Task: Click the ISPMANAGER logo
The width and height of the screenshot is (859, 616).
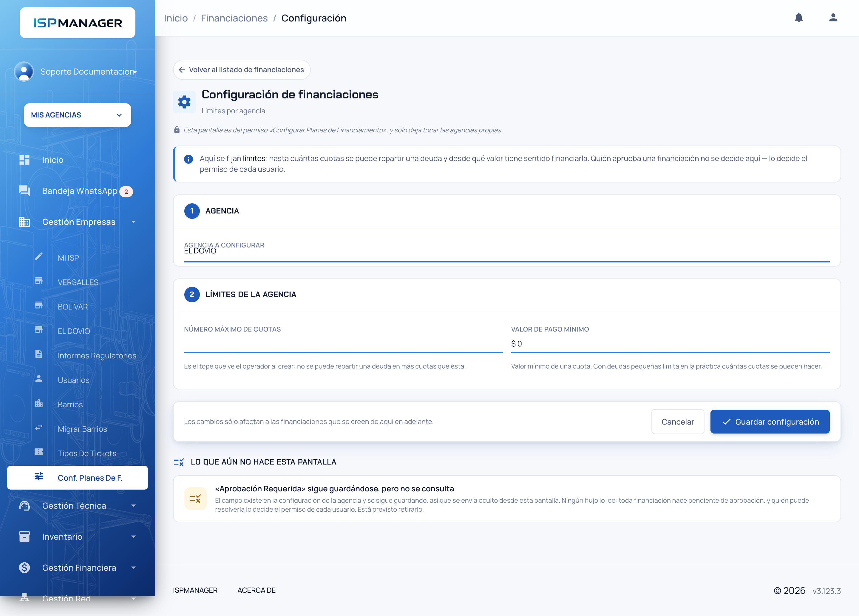Action: coord(78,23)
